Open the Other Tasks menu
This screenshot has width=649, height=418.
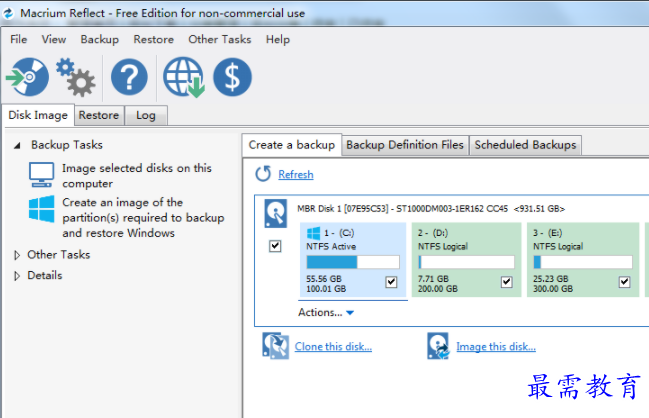220,39
